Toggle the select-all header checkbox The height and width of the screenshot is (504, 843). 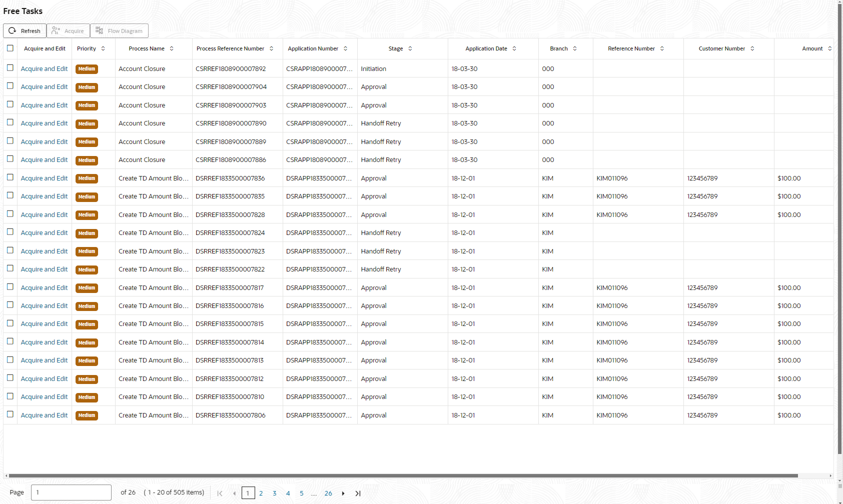coord(10,48)
